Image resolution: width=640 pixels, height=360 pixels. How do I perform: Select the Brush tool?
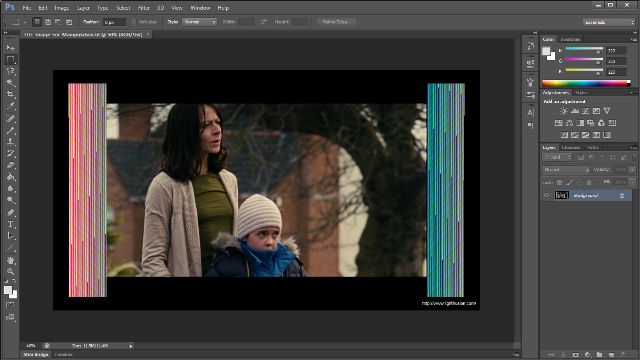[x=11, y=131]
